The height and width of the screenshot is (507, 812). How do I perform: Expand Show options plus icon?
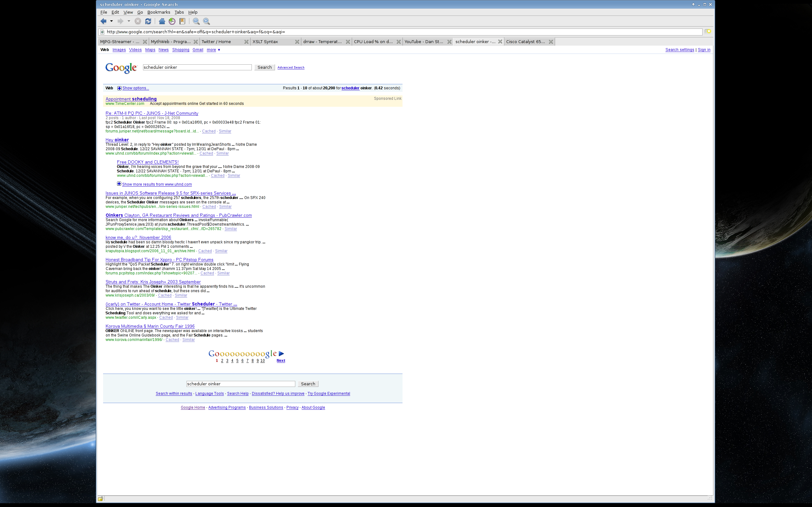[x=119, y=88]
